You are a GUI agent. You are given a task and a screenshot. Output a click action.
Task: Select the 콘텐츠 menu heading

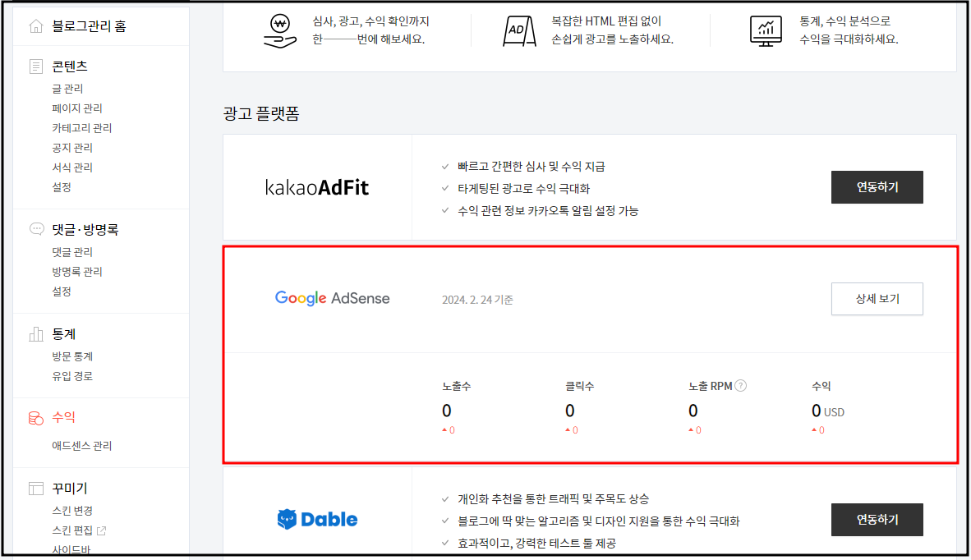(x=69, y=67)
